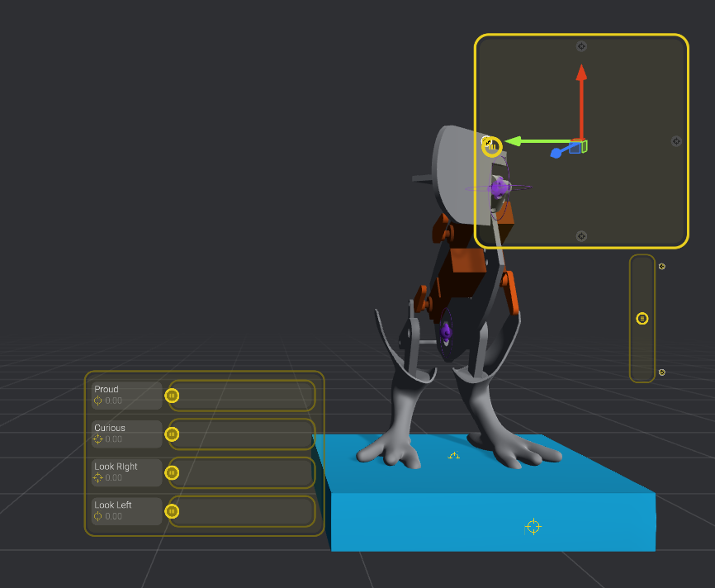Viewport: 715px width, 588px height.
Task: Click inside the Look Right slider track
Action: (x=242, y=473)
